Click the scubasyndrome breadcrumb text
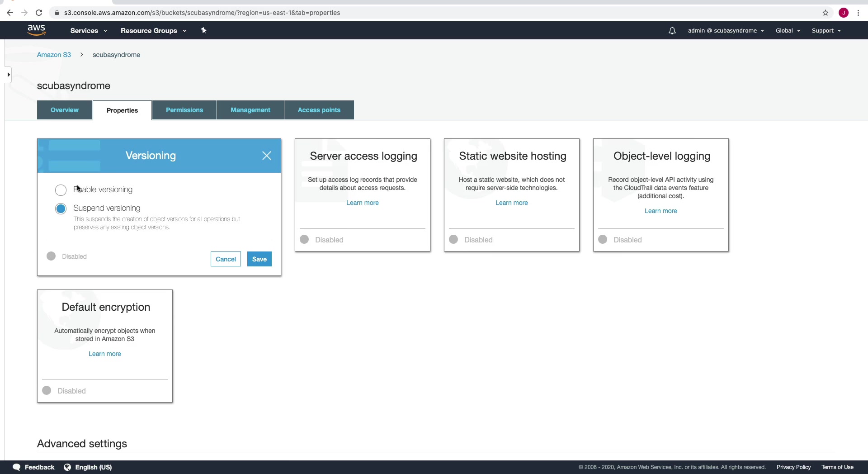This screenshot has height=474, width=868. point(116,55)
